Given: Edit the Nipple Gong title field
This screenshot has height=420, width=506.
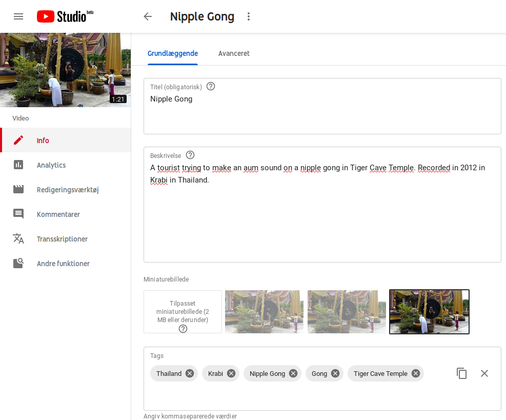Looking at the screenshot, I should pyautogui.click(x=322, y=106).
